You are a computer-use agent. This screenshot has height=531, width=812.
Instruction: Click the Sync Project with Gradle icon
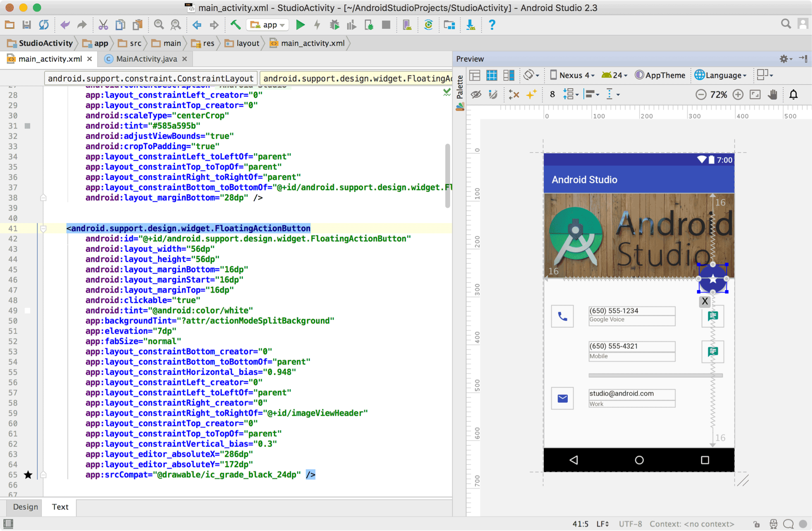429,25
